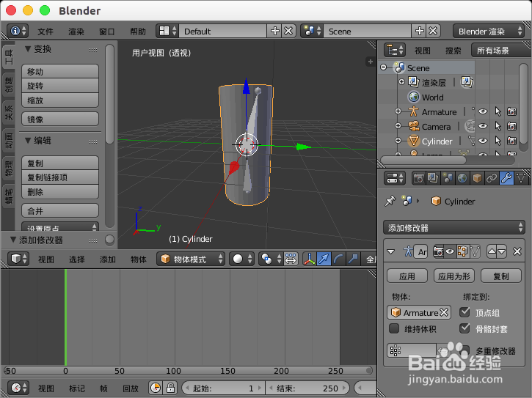
Task: Open the 物体模式 mode dropdown
Action: point(190,259)
